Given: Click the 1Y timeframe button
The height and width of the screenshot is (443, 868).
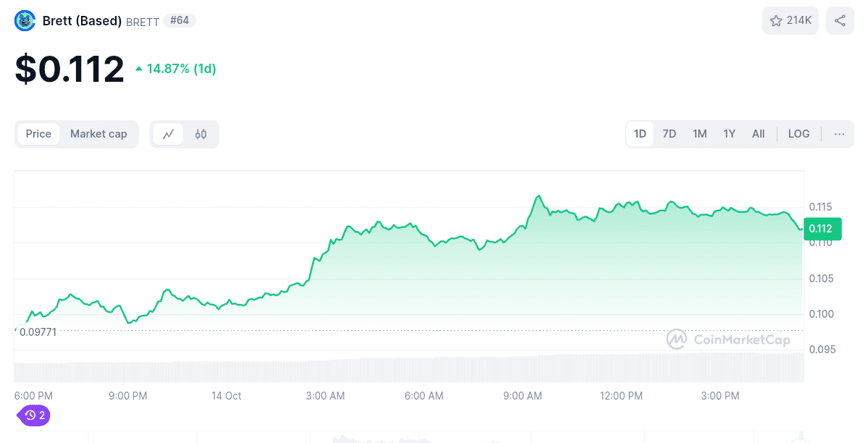Looking at the screenshot, I should (x=728, y=134).
